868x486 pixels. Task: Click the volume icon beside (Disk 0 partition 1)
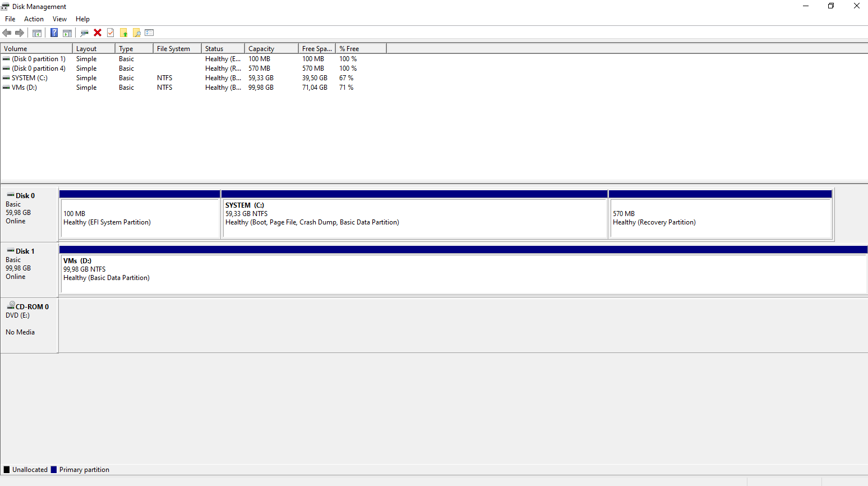[x=6, y=59]
